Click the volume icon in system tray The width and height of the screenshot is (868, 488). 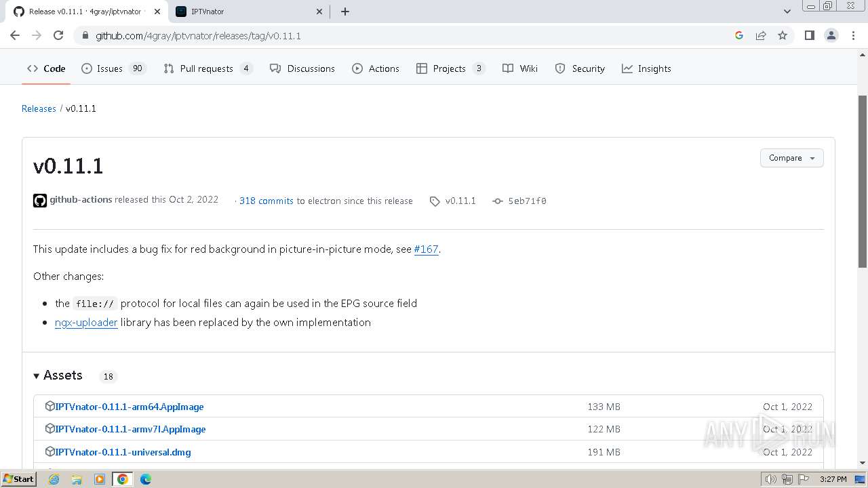pos(770,479)
